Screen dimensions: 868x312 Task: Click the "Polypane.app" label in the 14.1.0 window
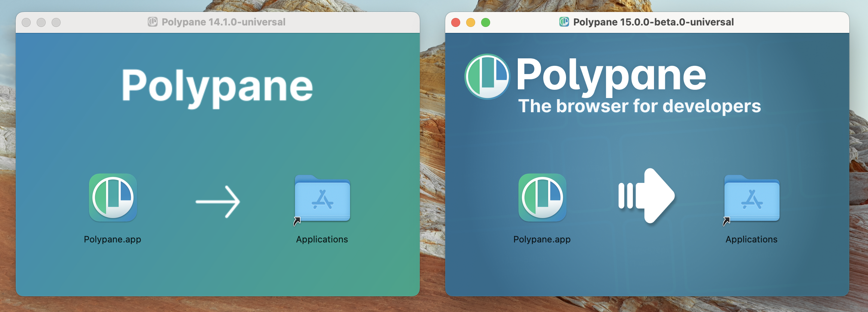[x=113, y=239]
